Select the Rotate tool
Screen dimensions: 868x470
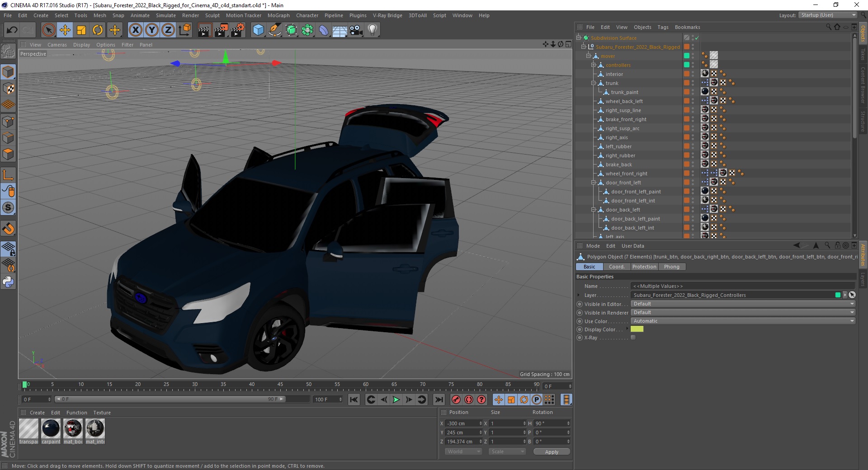(x=98, y=30)
